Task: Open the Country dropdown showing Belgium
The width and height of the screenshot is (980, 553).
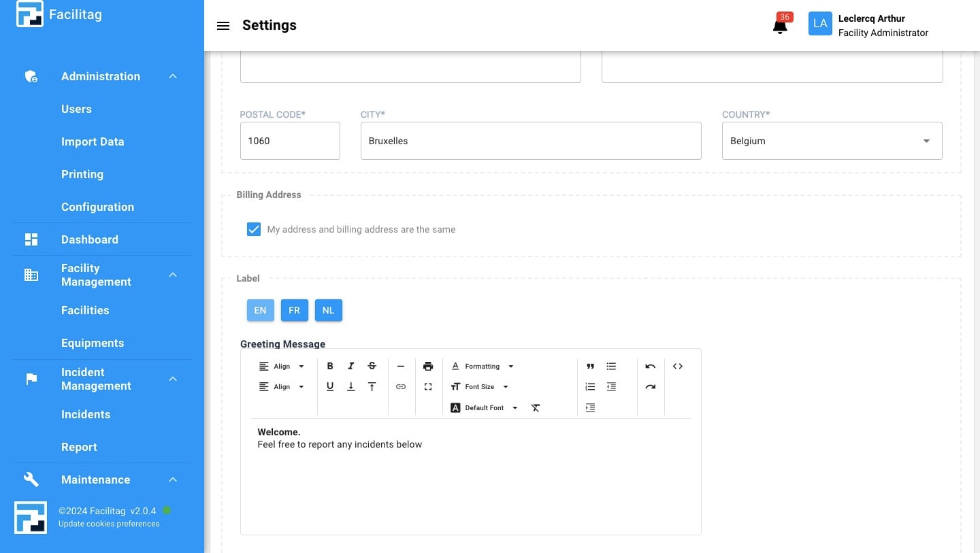Action: click(832, 141)
